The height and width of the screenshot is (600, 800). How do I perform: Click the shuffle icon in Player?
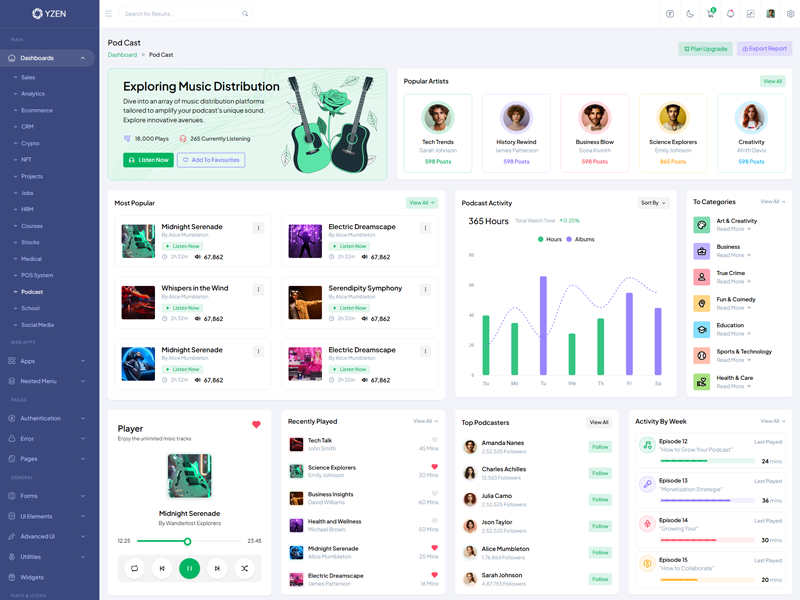point(245,568)
